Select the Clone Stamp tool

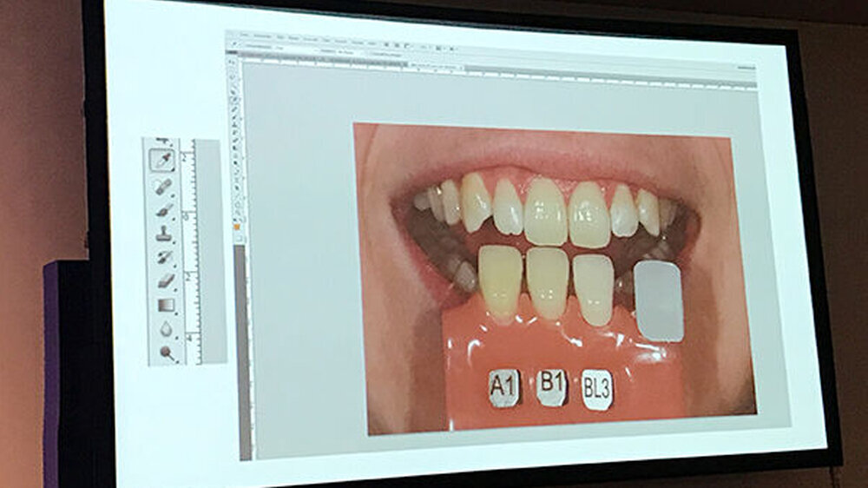[x=163, y=234]
